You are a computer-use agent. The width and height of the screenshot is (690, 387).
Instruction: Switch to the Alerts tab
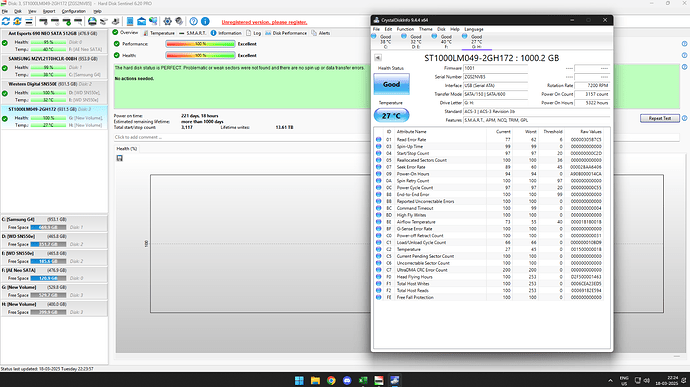click(321, 33)
